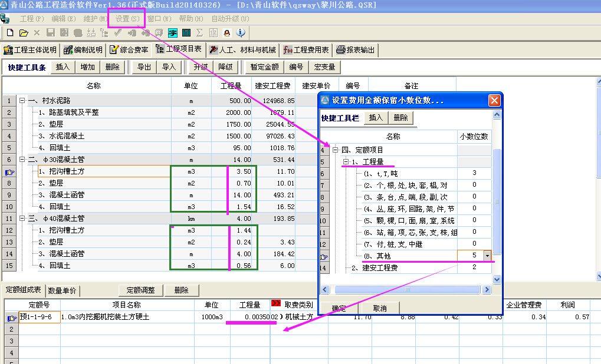Screen dimensions: 601x364
Task: Click the Sigma summation toolbar icon
Action: coord(199,33)
